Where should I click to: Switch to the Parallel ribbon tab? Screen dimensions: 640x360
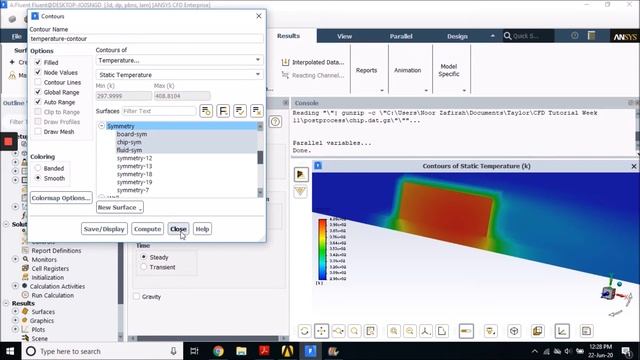point(401,36)
